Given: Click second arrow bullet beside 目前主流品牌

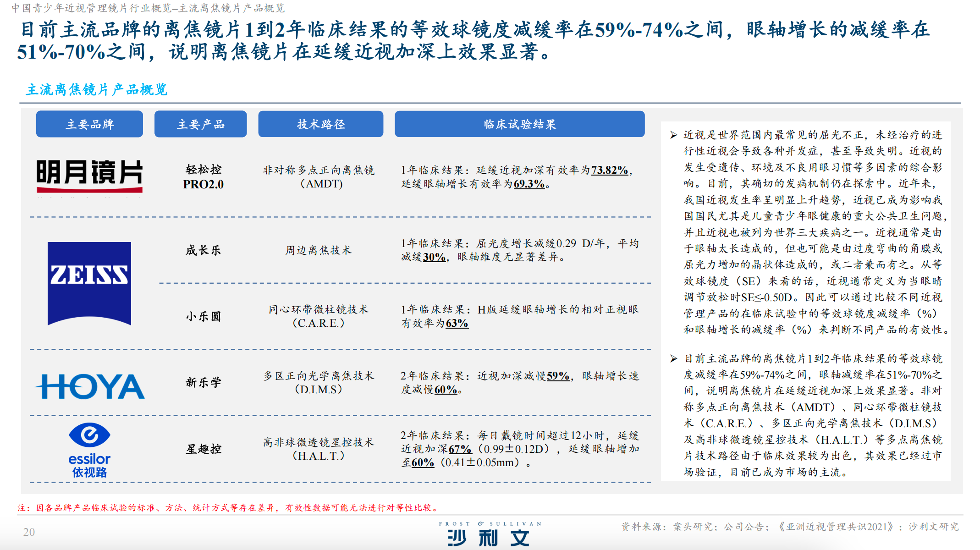Looking at the screenshot, I should (x=673, y=358).
